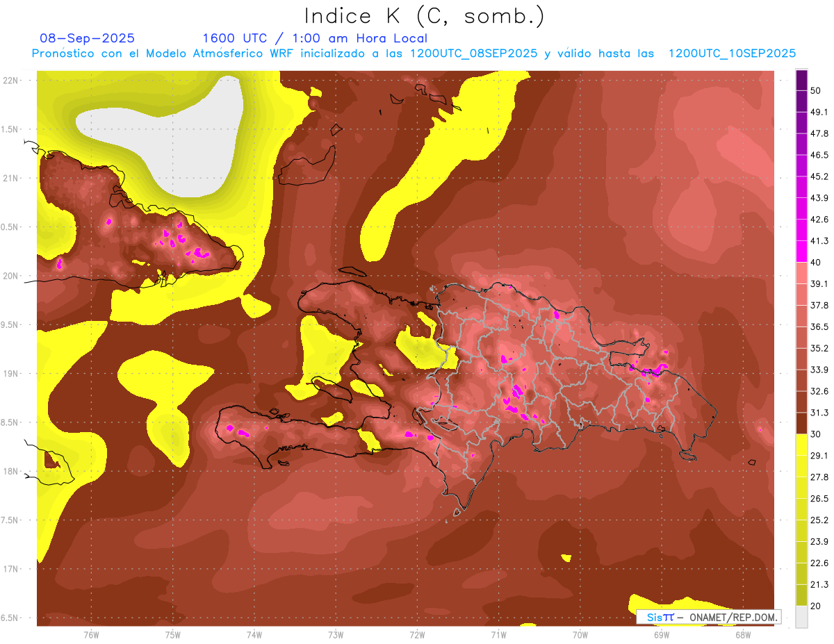Click the latitude label "21N"
The width and height of the screenshot is (834, 644).
(x=11, y=178)
